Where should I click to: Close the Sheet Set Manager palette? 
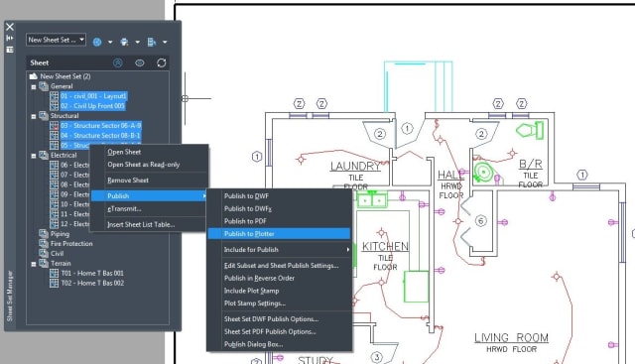(10, 27)
